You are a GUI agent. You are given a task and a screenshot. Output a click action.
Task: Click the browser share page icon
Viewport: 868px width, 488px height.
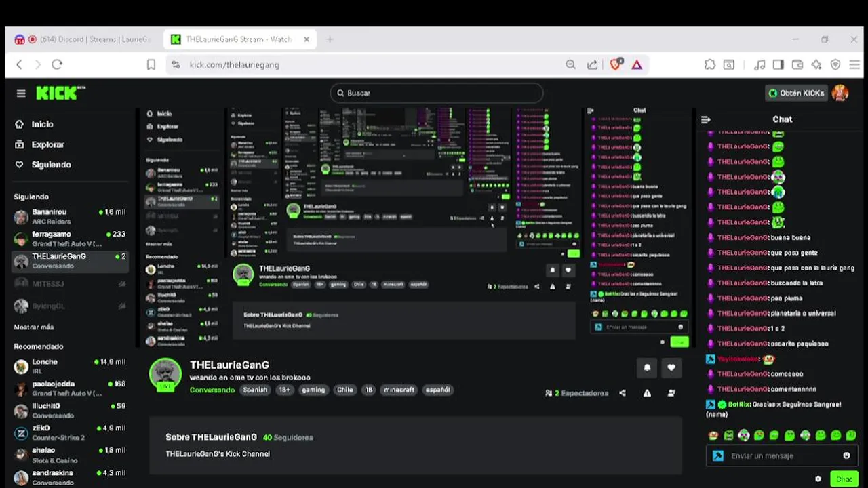(593, 64)
